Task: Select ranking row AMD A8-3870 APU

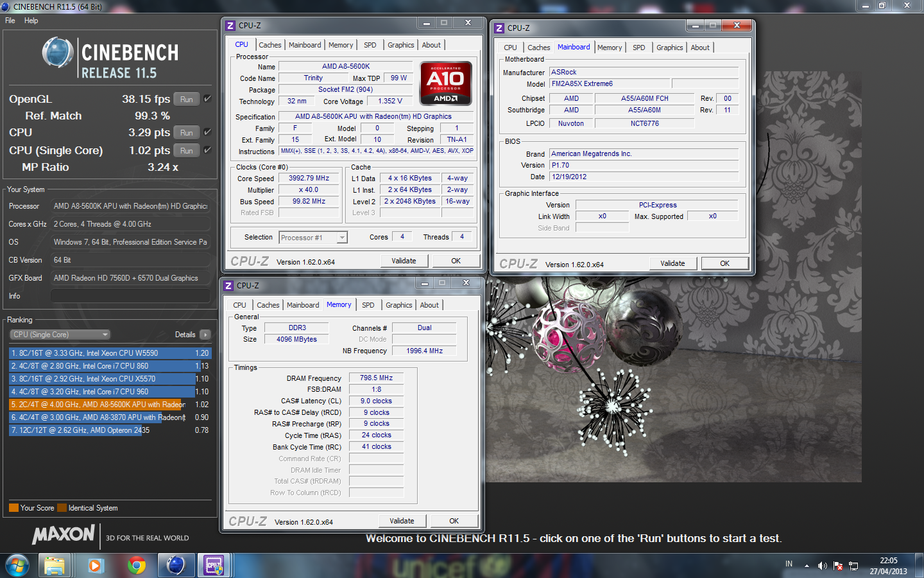Action: tap(109, 417)
